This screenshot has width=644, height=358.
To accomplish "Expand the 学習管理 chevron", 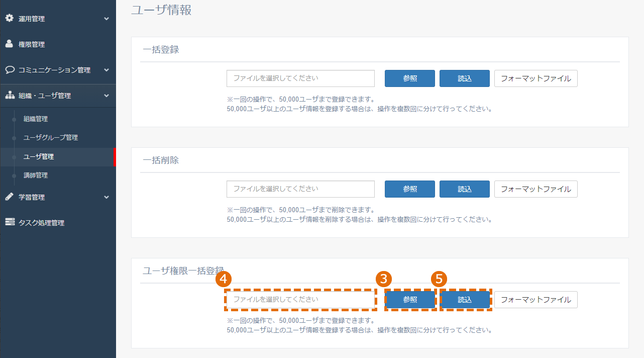I will [106, 197].
